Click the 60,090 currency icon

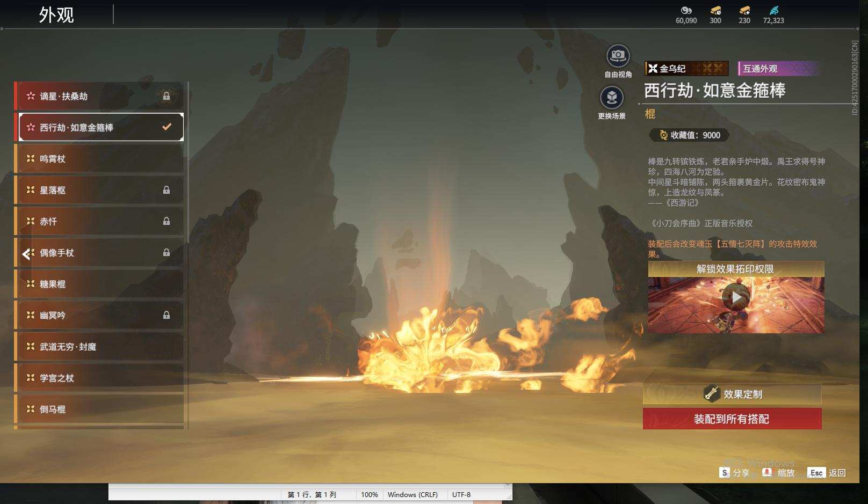click(x=686, y=10)
